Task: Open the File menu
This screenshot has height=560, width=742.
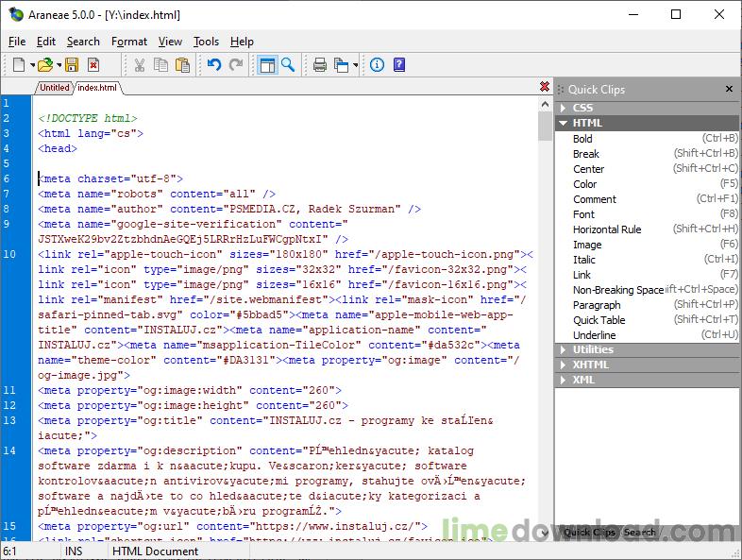Action: (17, 42)
